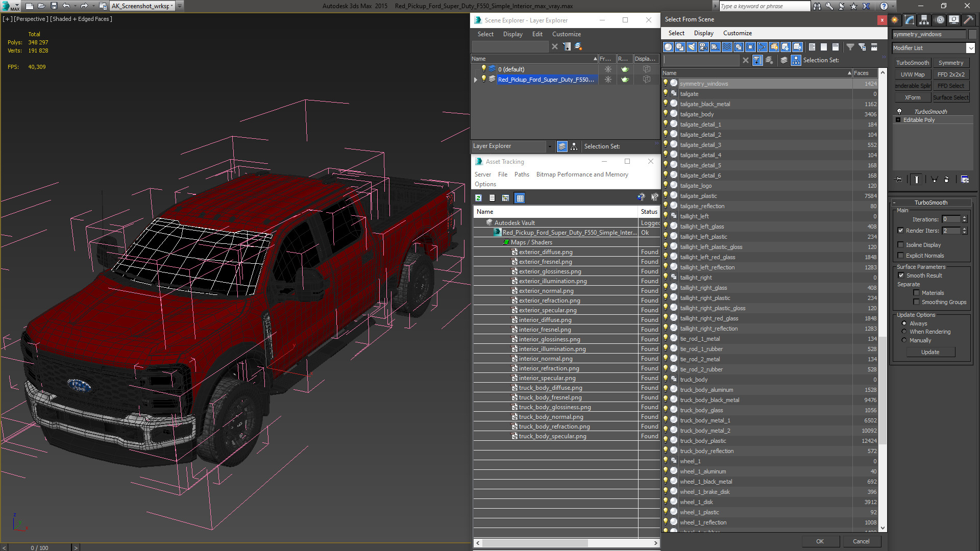The width and height of the screenshot is (980, 551).
Task: Select When Rendering update option
Action: (x=904, y=332)
